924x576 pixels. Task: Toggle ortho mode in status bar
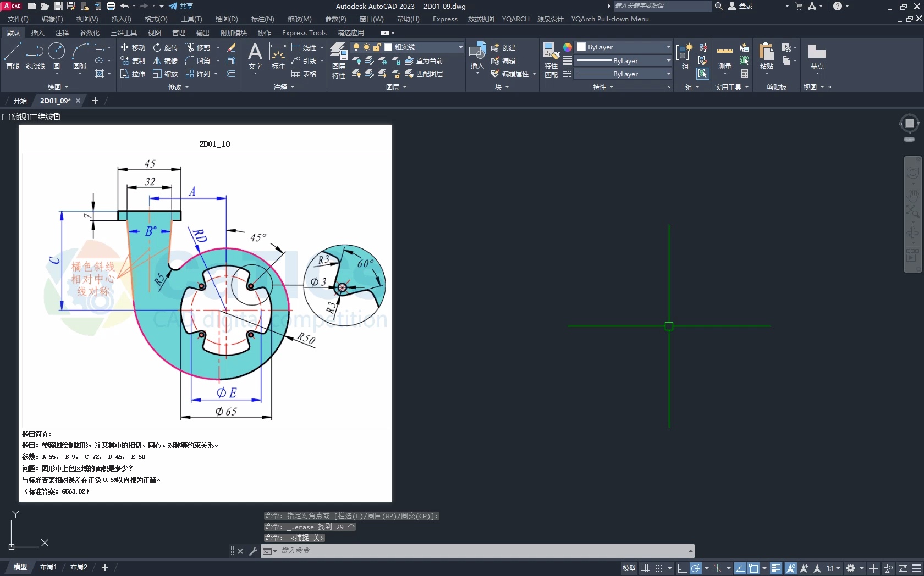click(681, 568)
